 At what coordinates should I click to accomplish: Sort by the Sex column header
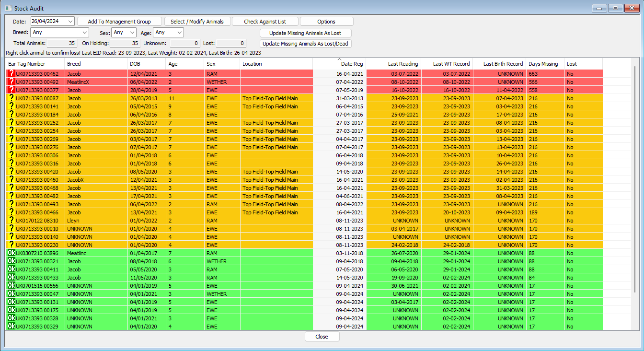click(x=222, y=64)
